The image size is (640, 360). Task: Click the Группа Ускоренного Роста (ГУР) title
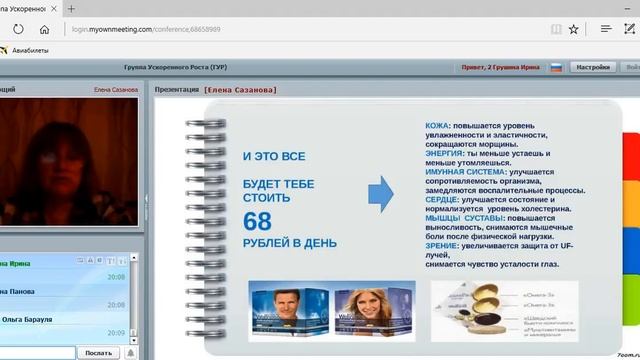tap(176, 67)
